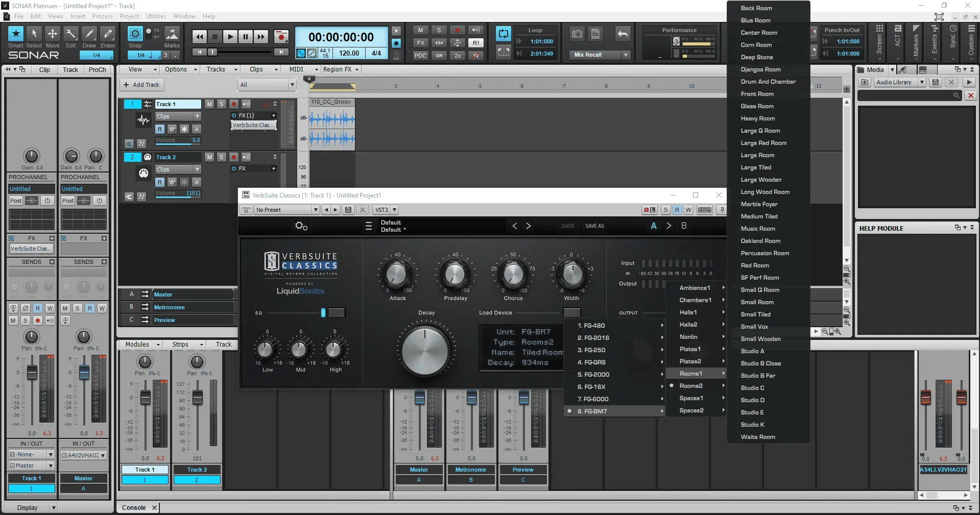
Task: Open VerbSuite settings gear icon
Action: [301, 226]
